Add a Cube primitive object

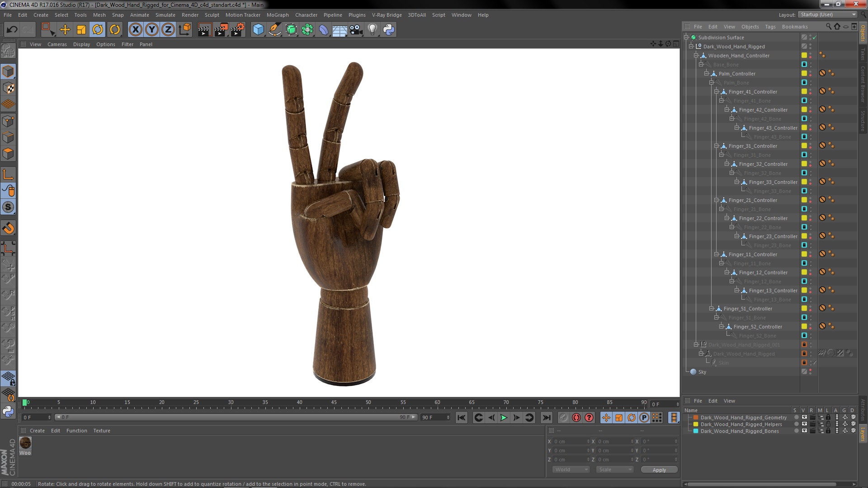[258, 30]
